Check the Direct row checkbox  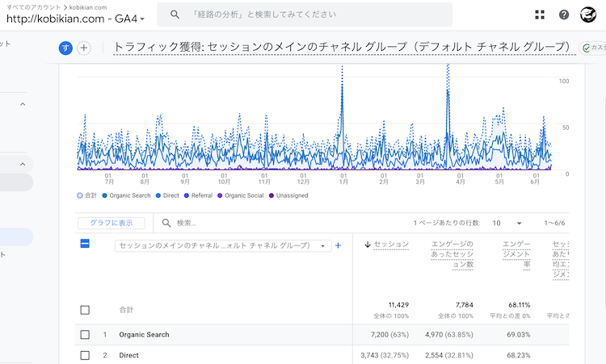[85, 355]
